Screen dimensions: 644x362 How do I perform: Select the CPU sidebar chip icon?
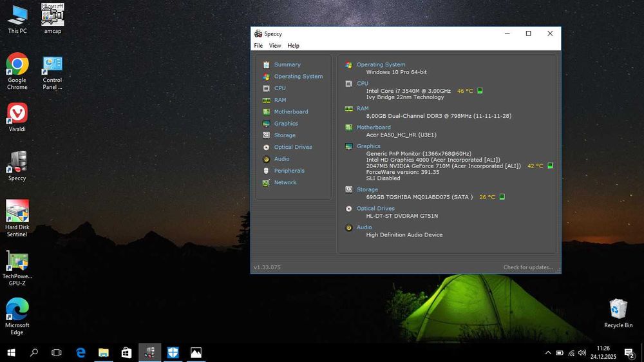tap(266, 88)
